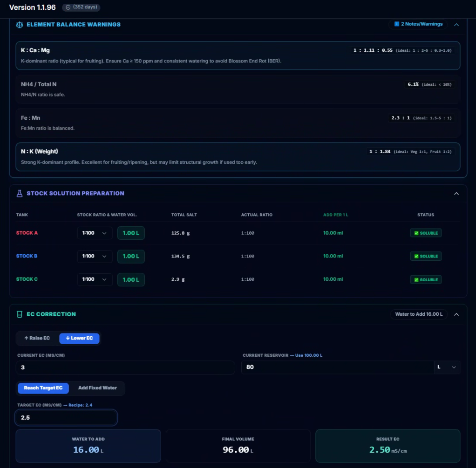The height and width of the screenshot is (468, 476).
Task: Focus the Target EC input showing 2.5
Action: point(66,418)
